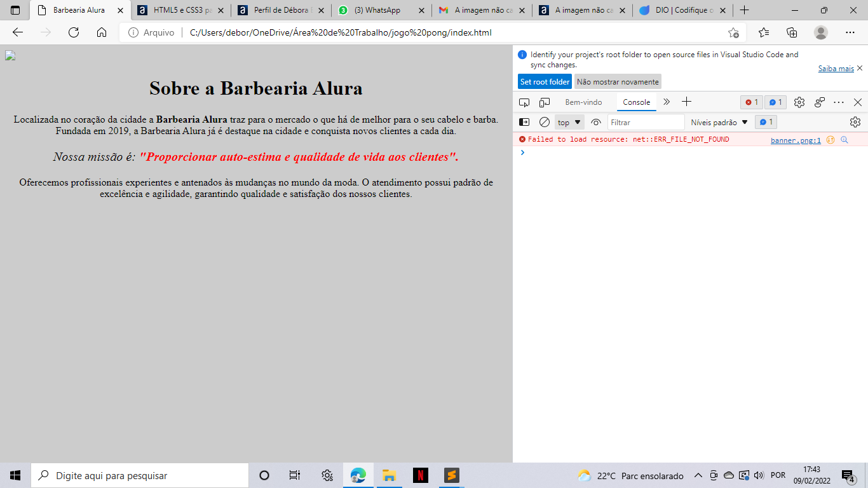Open console settings gear
The width and height of the screenshot is (868, 488).
click(x=855, y=122)
